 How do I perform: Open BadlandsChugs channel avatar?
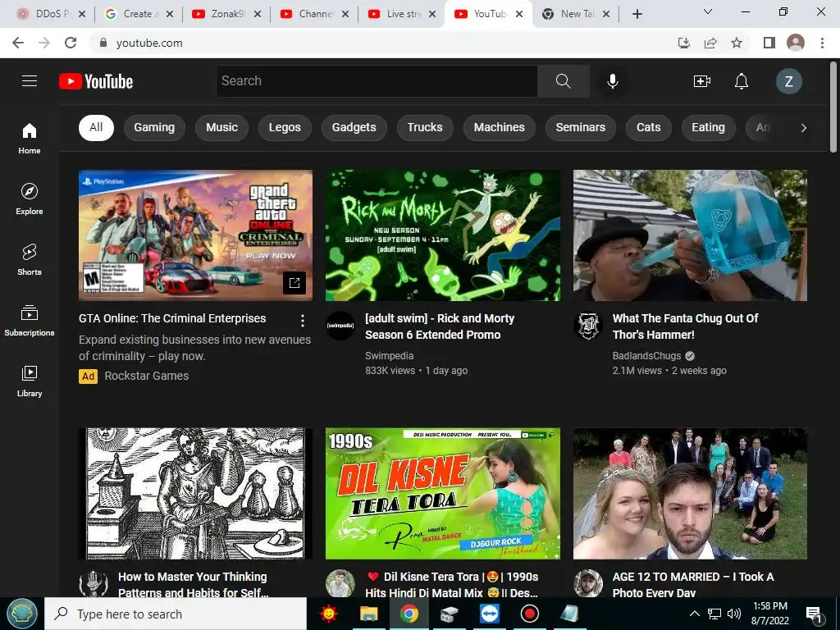[x=587, y=325]
